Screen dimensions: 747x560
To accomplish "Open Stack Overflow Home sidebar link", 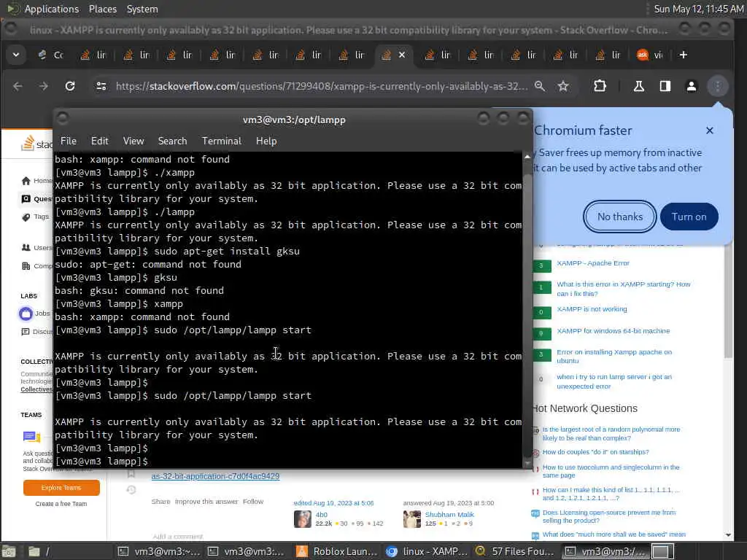I will (37, 181).
